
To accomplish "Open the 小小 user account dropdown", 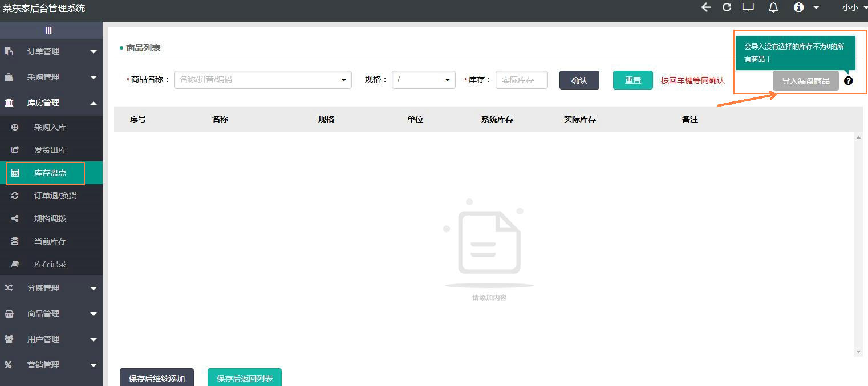I will tap(853, 7).
